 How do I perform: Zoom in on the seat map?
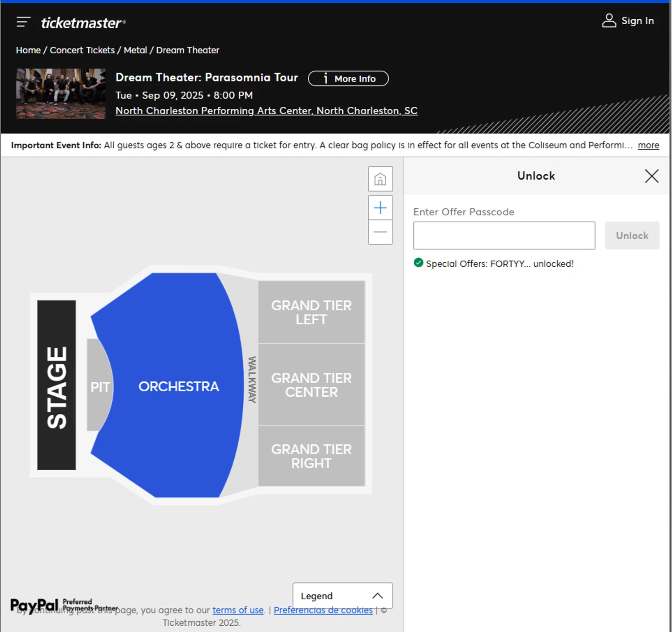point(380,208)
